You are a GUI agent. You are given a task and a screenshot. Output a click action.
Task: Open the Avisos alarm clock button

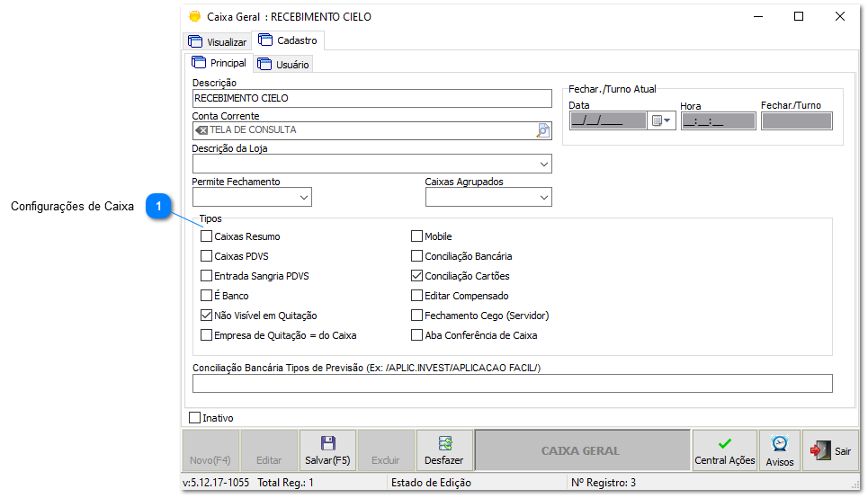click(x=780, y=450)
